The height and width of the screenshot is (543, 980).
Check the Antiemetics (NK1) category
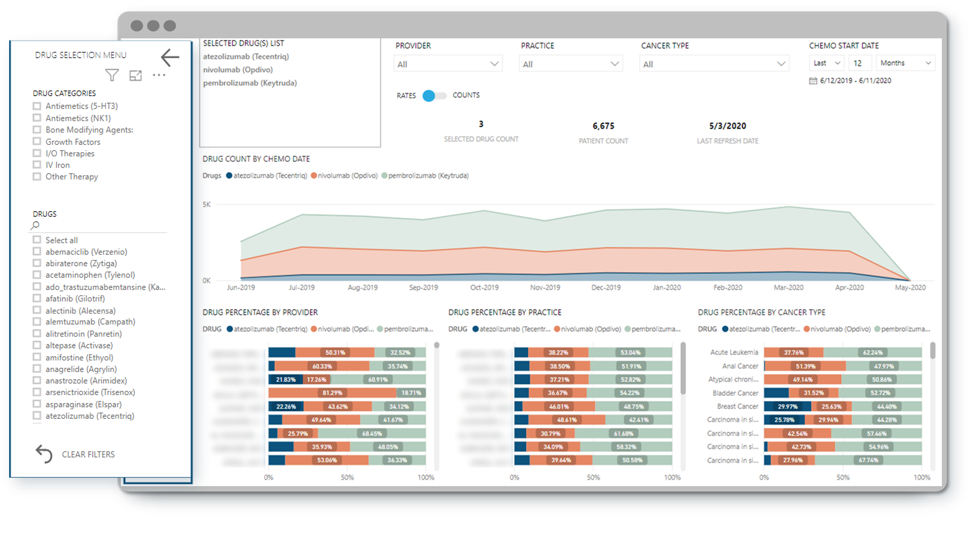[37, 118]
